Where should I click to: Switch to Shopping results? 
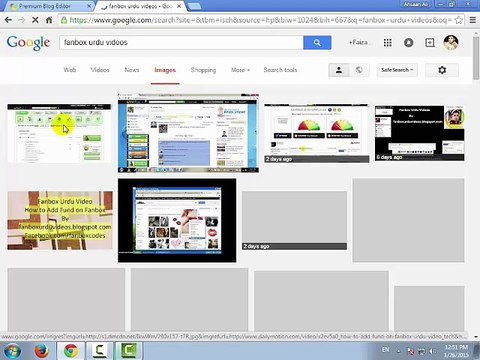tap(203, 70)
